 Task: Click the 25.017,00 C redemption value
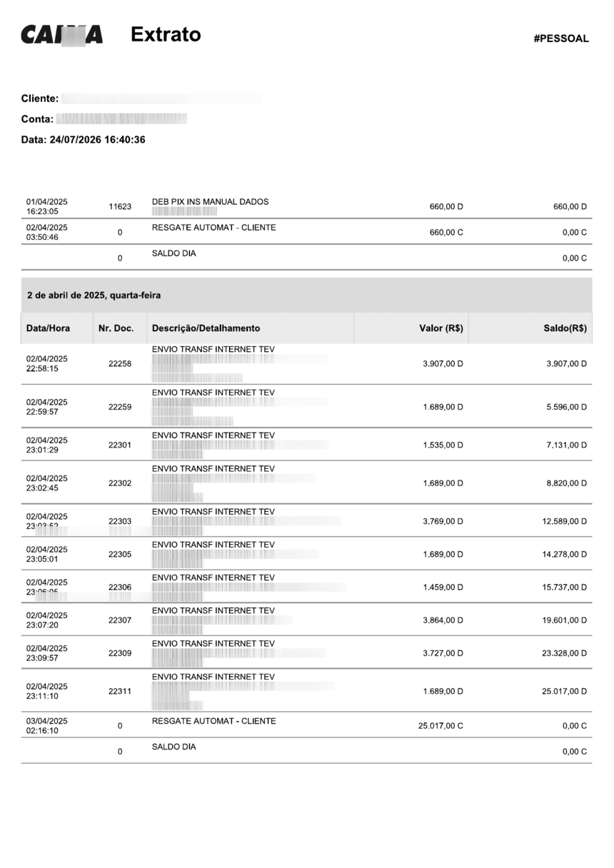[441, 726]
